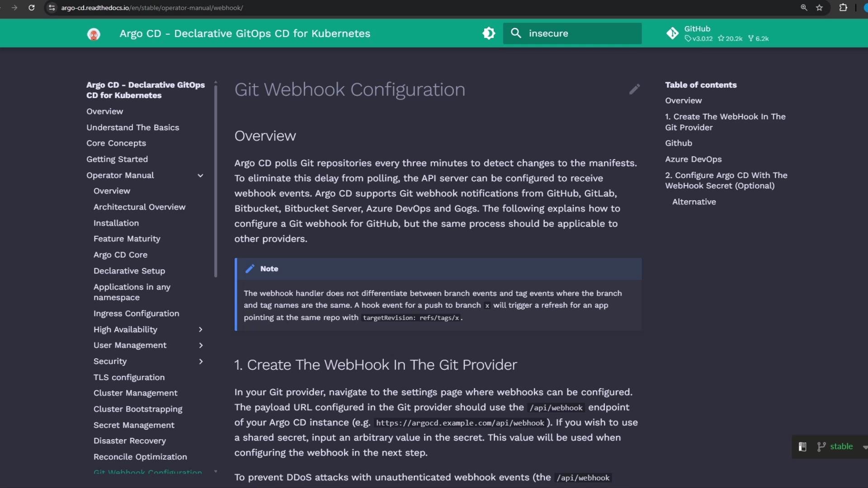Go to Ingress Configuration page
This screenshot has width=868, height=488.
136,314
